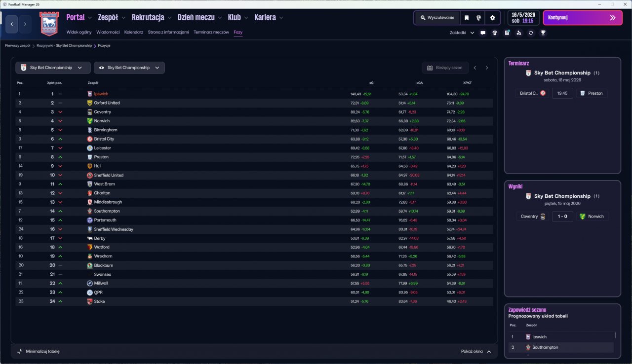Click the Coventry badge in the Wyniki result
The width and height of the screenshot is (632, 364).
(543, 217)
